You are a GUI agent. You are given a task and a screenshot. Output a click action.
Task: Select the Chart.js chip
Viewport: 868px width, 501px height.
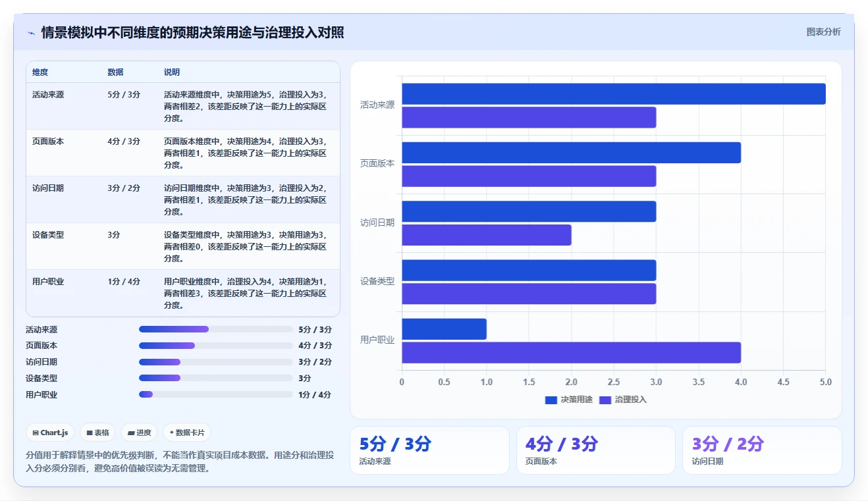51,433
